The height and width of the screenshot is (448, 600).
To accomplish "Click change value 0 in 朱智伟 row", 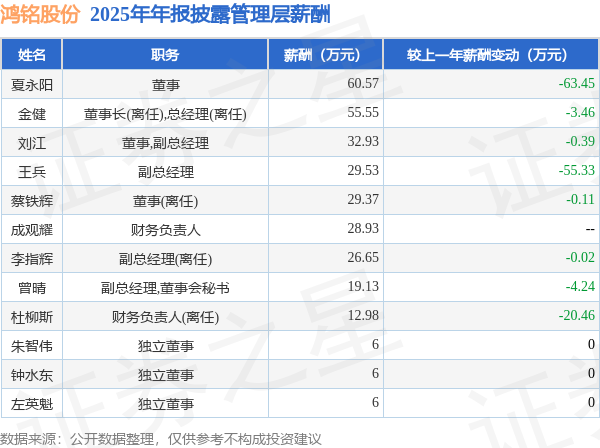I will [x=591, y=344].
